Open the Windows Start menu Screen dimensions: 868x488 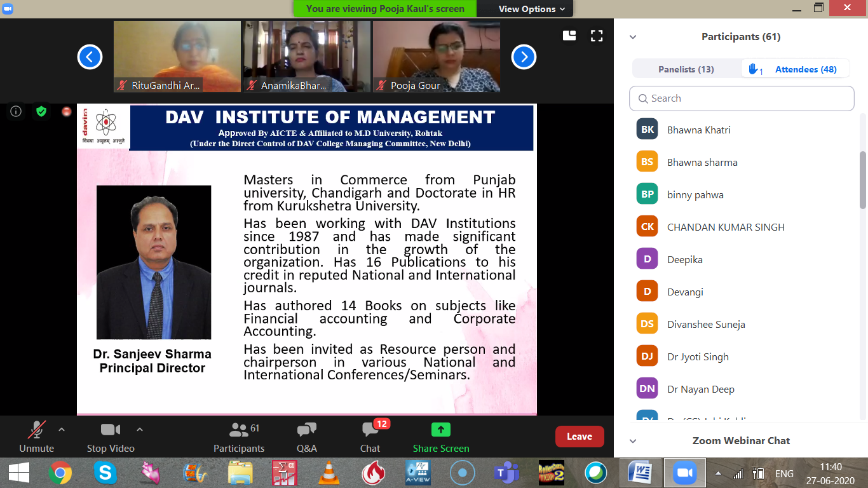18,473
